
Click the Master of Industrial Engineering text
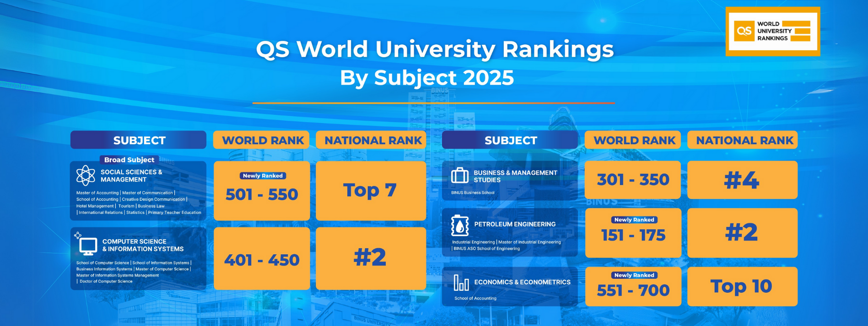529,242
